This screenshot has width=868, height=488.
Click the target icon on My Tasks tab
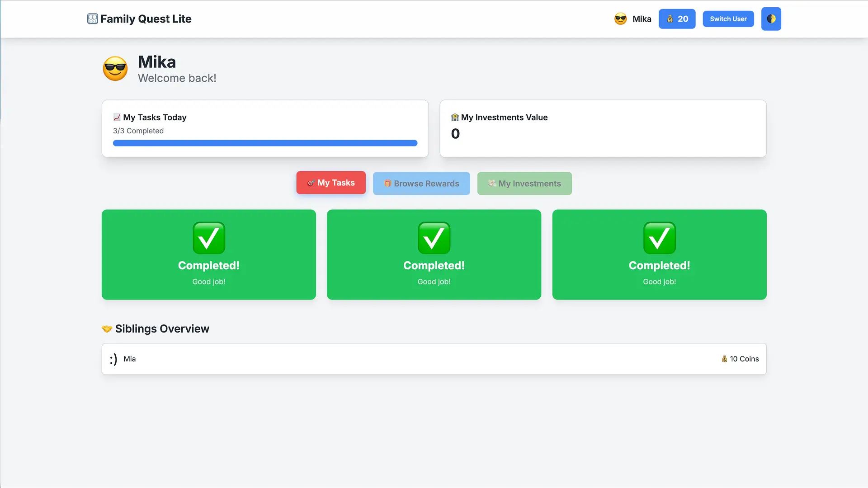click(x=311, y=183)
